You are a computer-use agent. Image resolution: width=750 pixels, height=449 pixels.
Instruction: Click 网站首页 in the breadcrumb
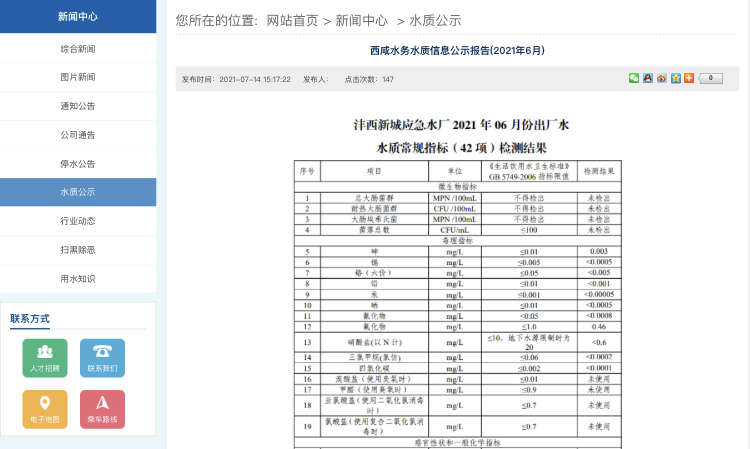(292, 20)
